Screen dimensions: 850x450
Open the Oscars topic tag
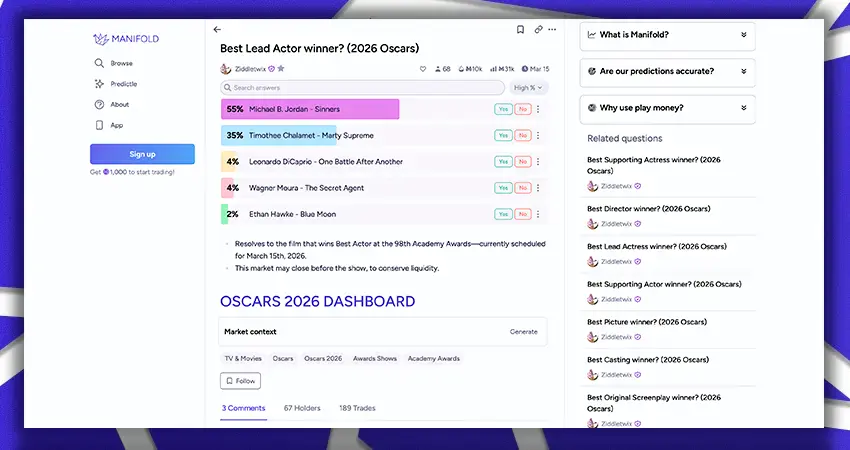283,358
